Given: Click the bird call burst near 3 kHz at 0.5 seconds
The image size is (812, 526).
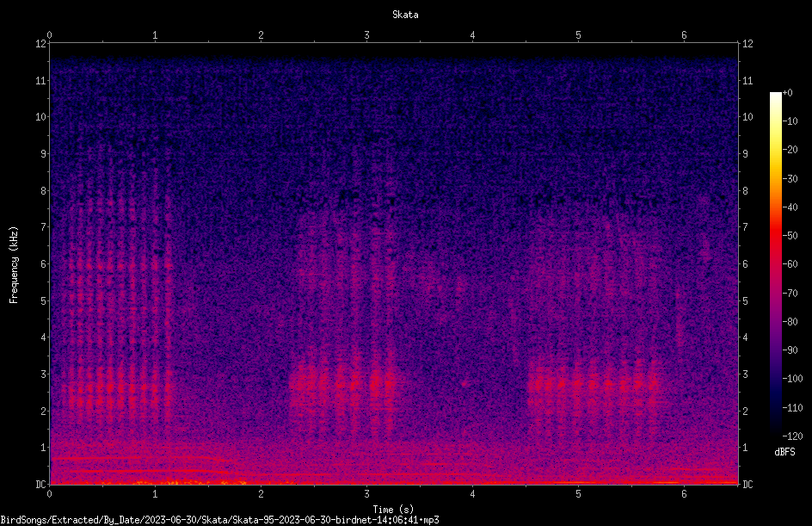Looking at the screenshot, I should 110,386.
